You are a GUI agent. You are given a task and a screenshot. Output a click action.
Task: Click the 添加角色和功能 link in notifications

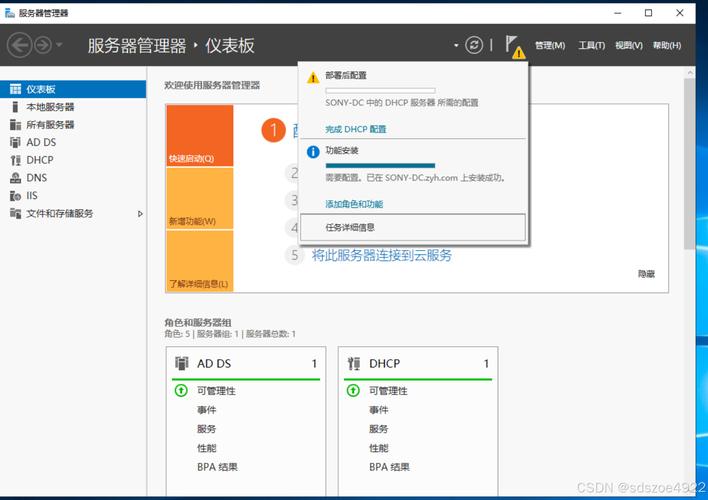[x=354, y=204]
